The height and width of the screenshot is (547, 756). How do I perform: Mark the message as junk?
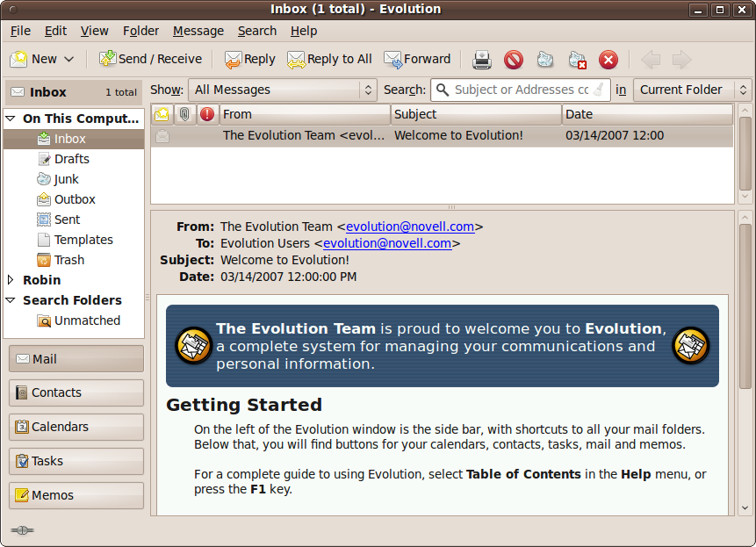coord(545,60)
